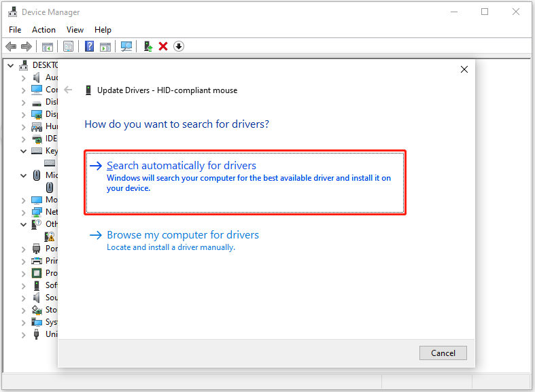Click the Print queues category icon
Viewport: 535px width, 392px height.
pos(37,261)
